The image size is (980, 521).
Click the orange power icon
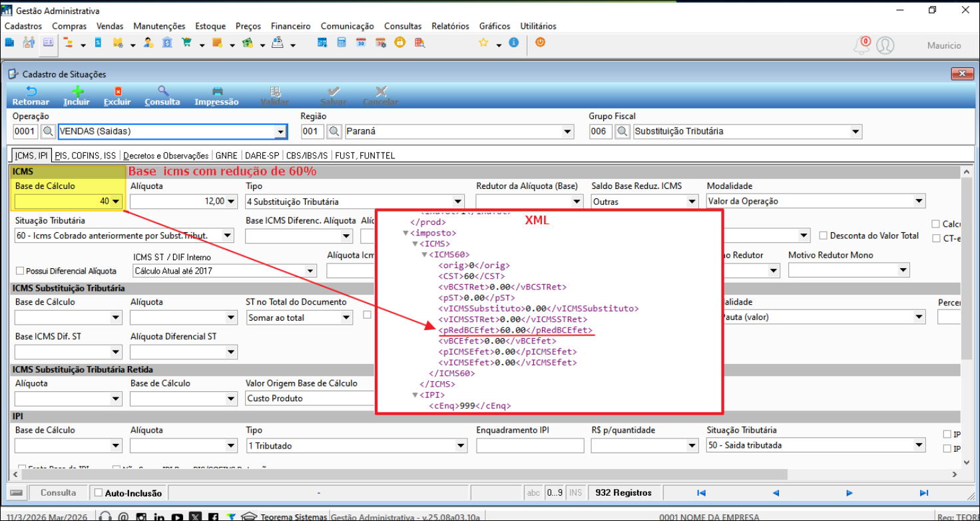(540, 43)
